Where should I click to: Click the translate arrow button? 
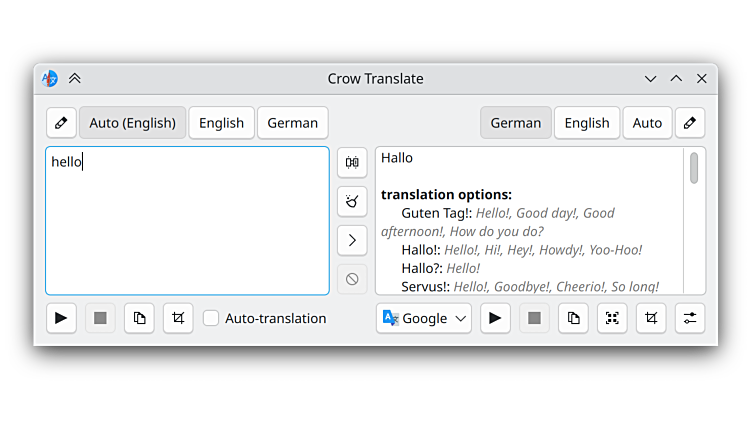[352, 240]
